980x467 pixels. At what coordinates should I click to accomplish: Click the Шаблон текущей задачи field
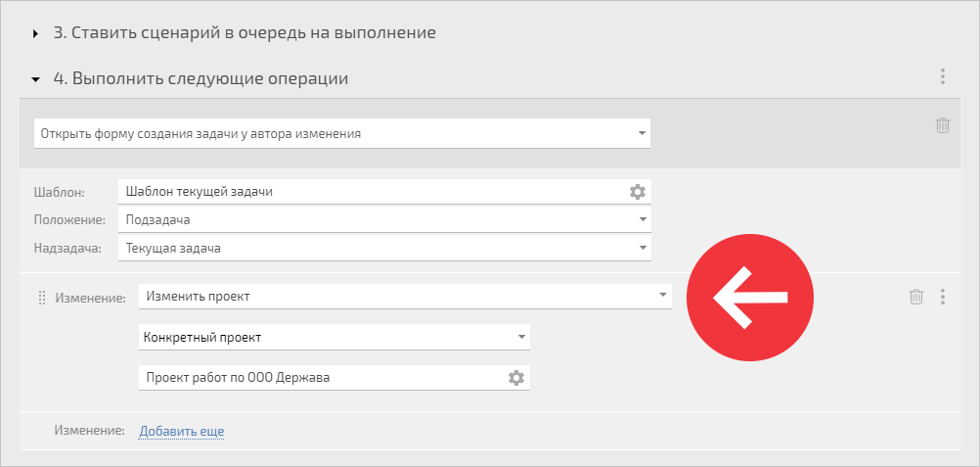click(384, 192)
